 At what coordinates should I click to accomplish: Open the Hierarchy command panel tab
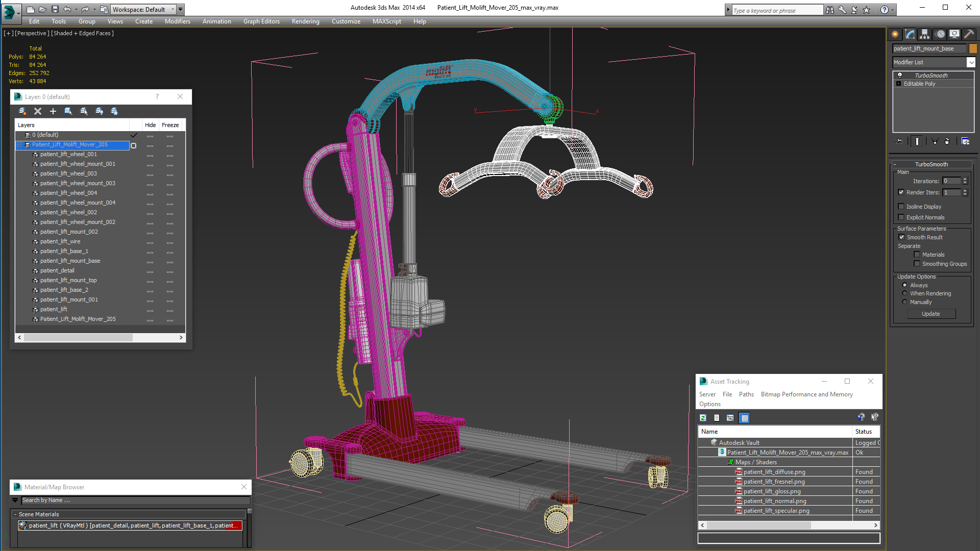pyautogui.click(x=924, y=34)
